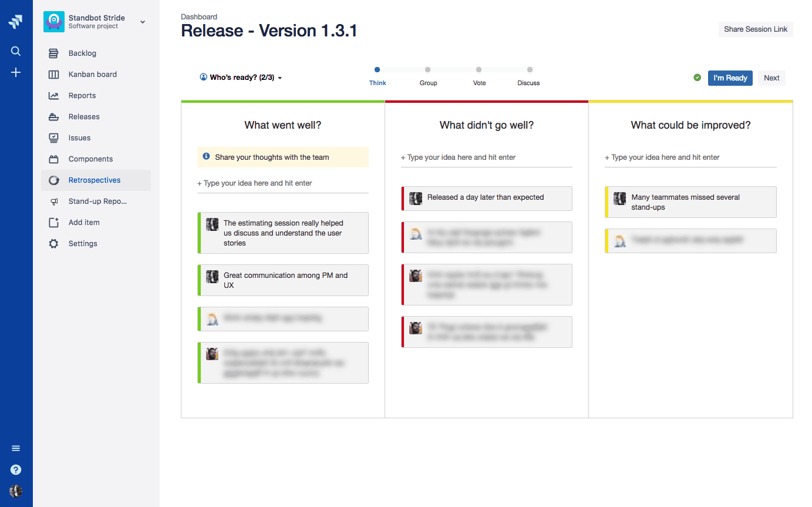Open the Standbot Stride project switcher chevron
Viewport: 812px width, 507px height.
tap(142, 21)
